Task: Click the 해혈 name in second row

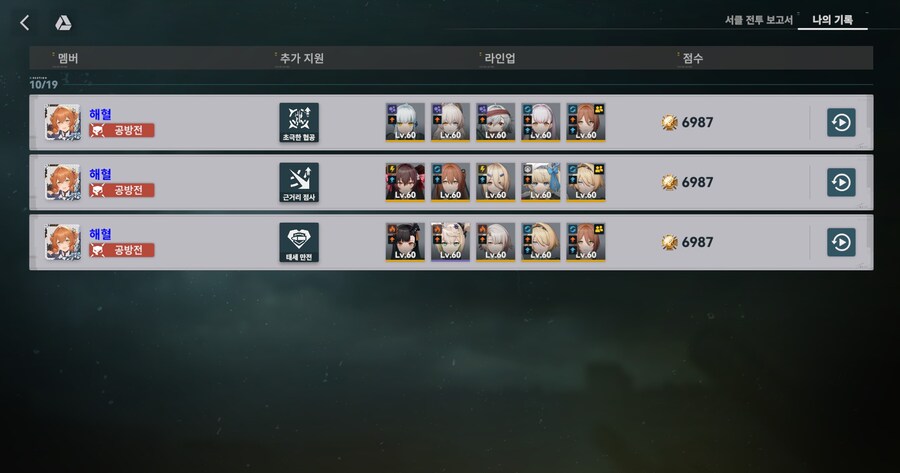Action: coord(100,174)
